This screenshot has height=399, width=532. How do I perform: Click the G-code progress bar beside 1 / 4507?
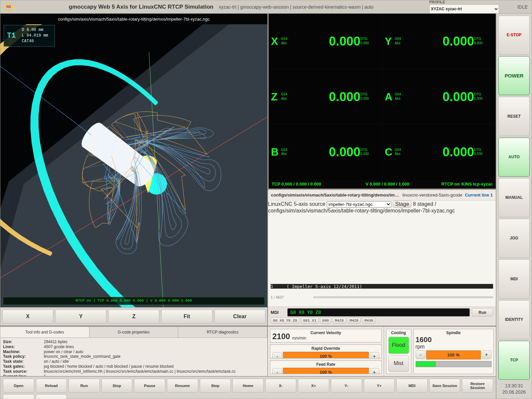coord(403,297)
